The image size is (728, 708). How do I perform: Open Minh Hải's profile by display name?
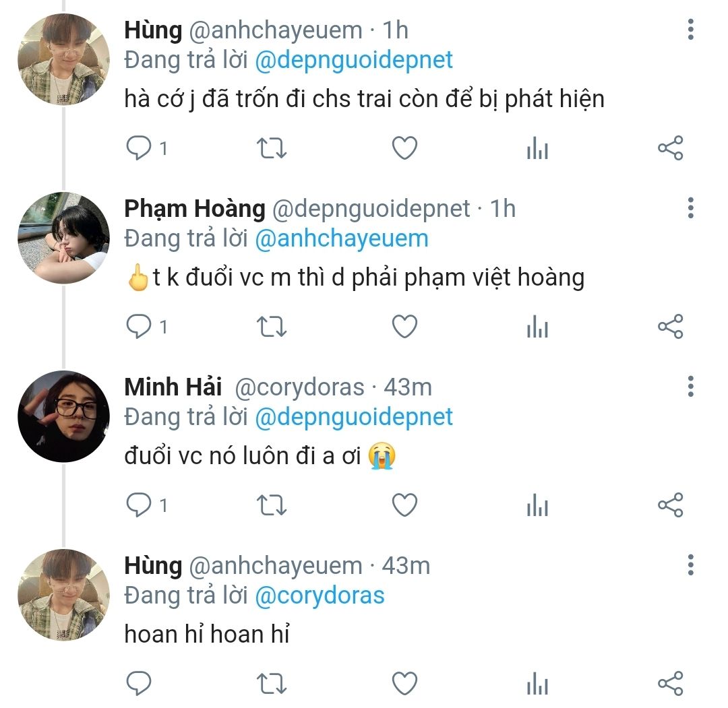click(173, 387)
